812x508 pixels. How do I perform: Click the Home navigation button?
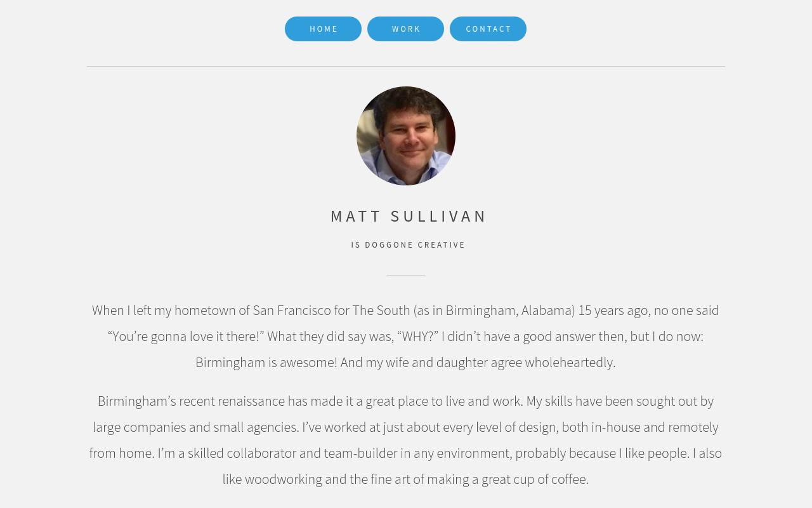[323, 29]
